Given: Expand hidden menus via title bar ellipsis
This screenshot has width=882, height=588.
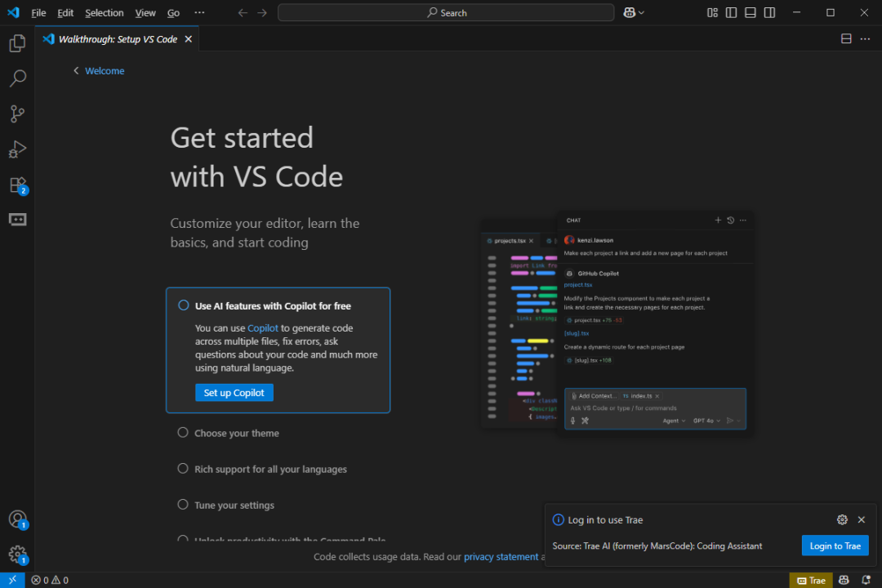Looking at the screenshot, I should (199, 12).
